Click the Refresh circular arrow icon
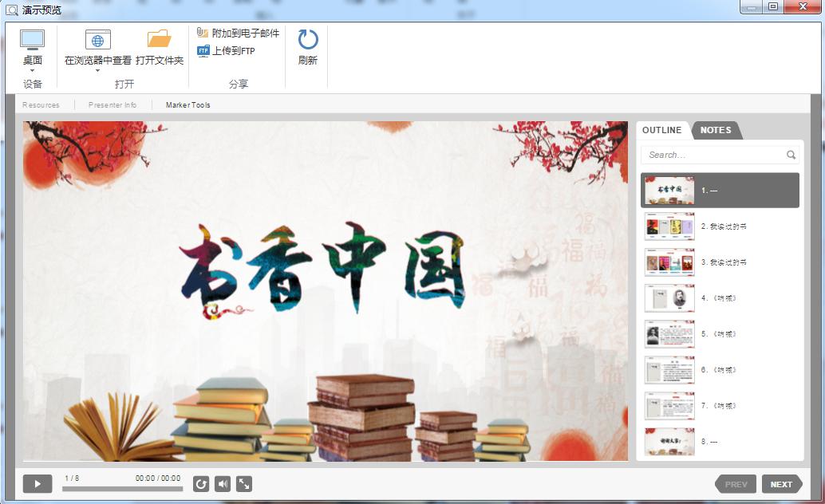 coord(308,40)
